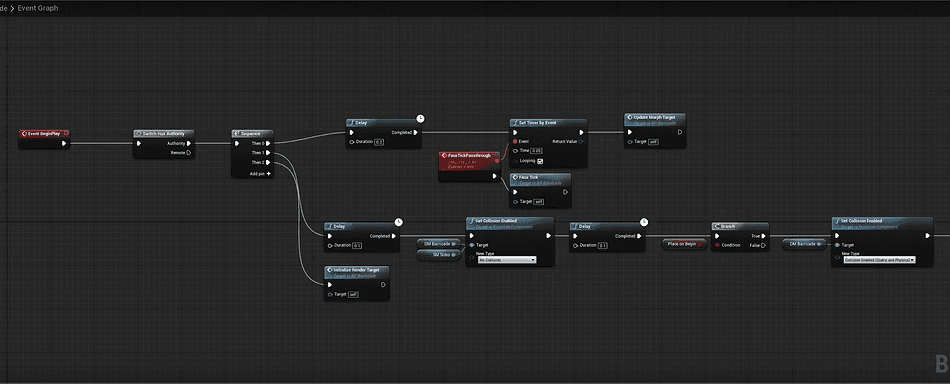Toggle the Looping checkbox
Viewport: 950px width, 384px height.
pos(540,161)
